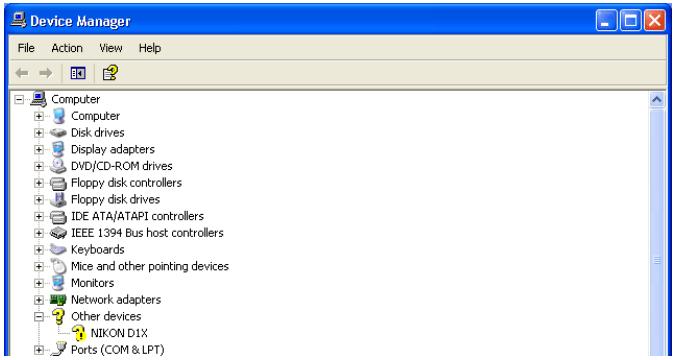Viewport: 676px width, 360px height.
Task: Click the Other devices question mark icon
Action: click(58, 316)
